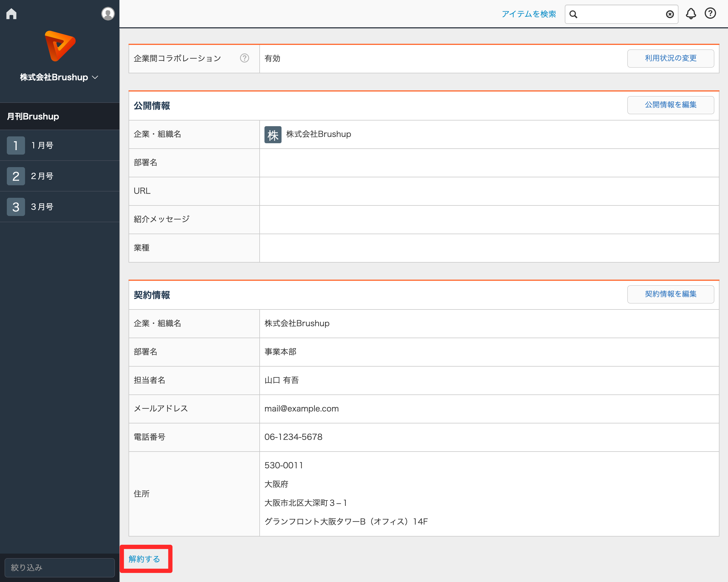Click the 住所 row label
Viewport: 728px width, 582px height.
(x=142, y=494)
